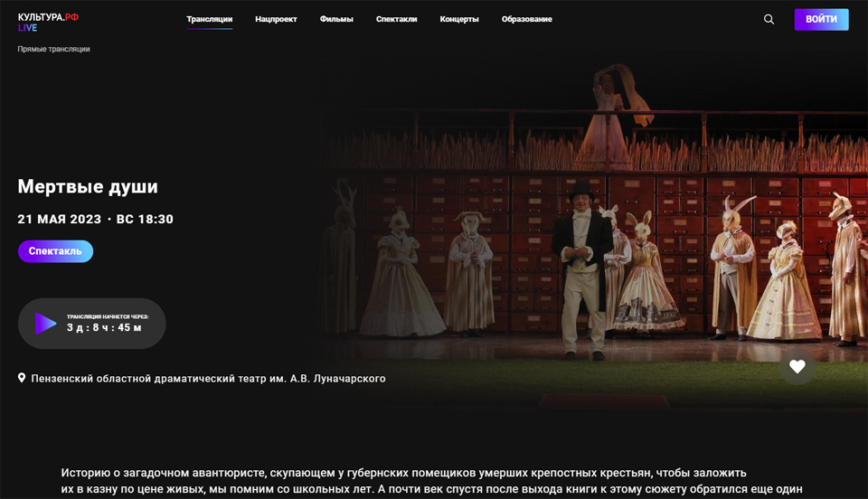Open the Нацпроект menu item
Screen dimensions: 868x499
[276, 19]
